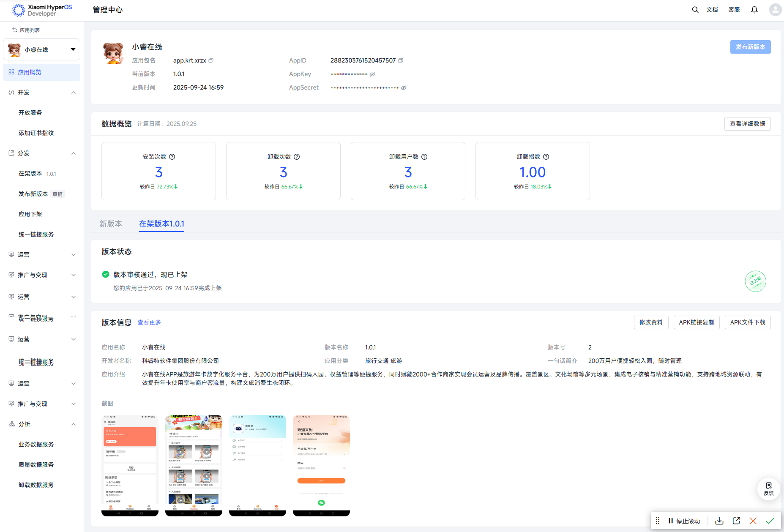Show help for 卸载次数 metric
The height and width of the screenshot is (532, 784).
pos(297,157)
